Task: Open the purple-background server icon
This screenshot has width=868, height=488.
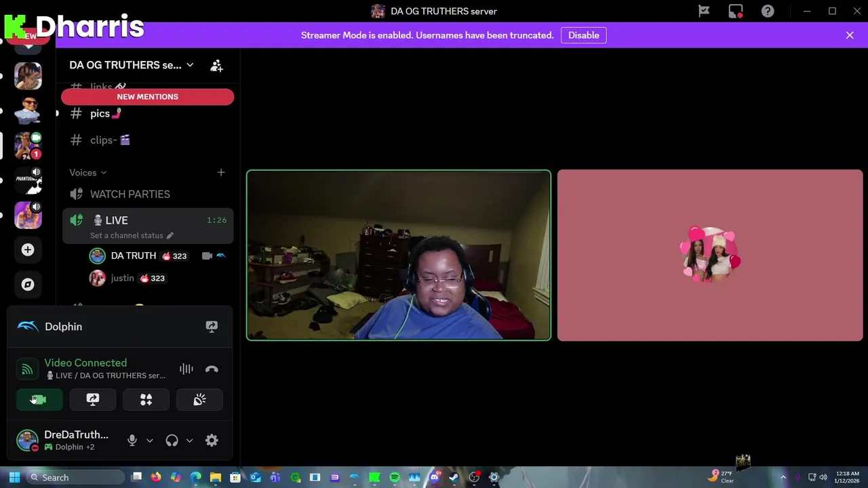Action: 28,215
